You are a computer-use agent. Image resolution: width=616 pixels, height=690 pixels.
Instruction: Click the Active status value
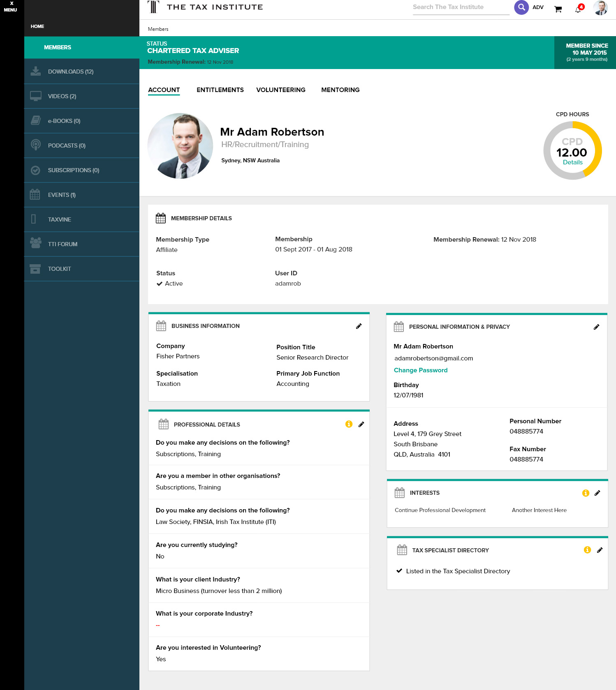coord(174,284)
